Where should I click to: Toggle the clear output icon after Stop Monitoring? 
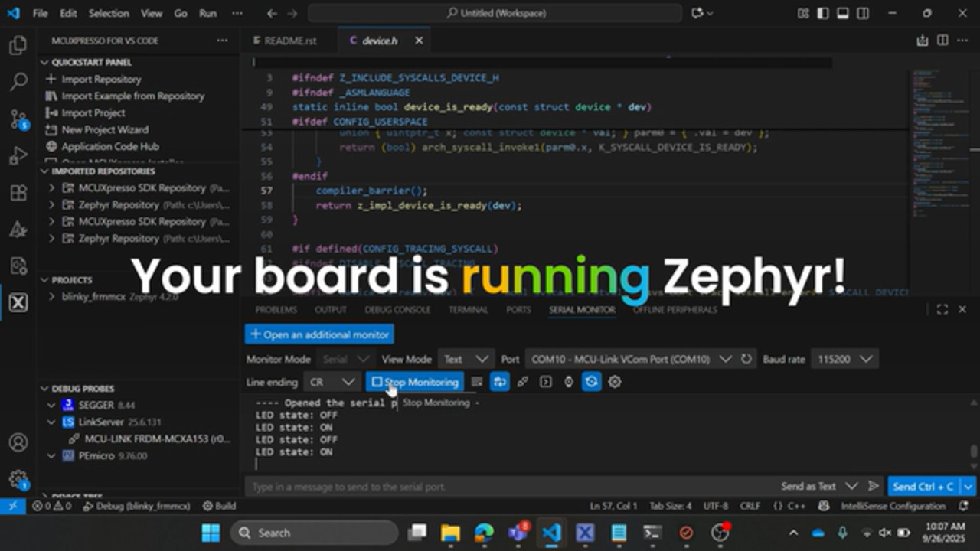click(476, 382)
